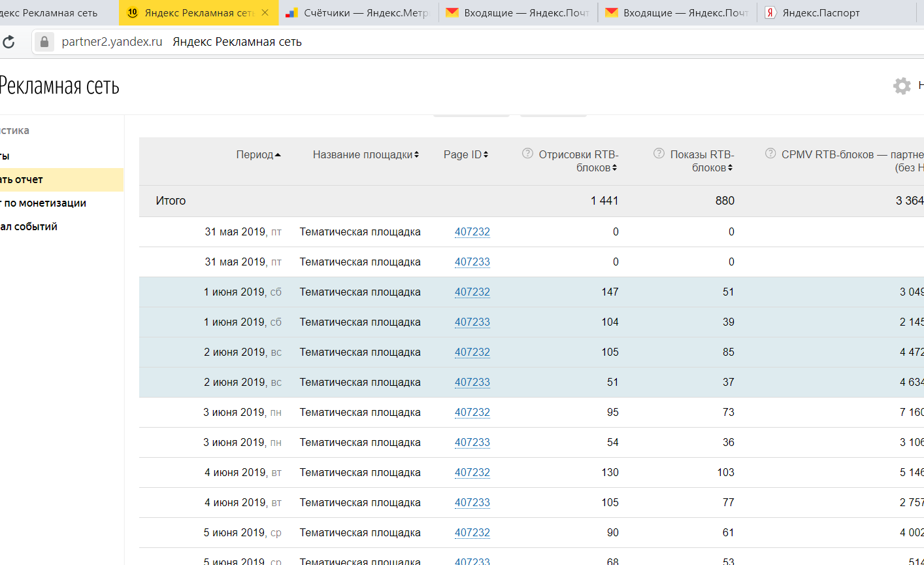924x565 pixels.
Task: Select the value 61 in Показы column
Action: coord(729,533)
